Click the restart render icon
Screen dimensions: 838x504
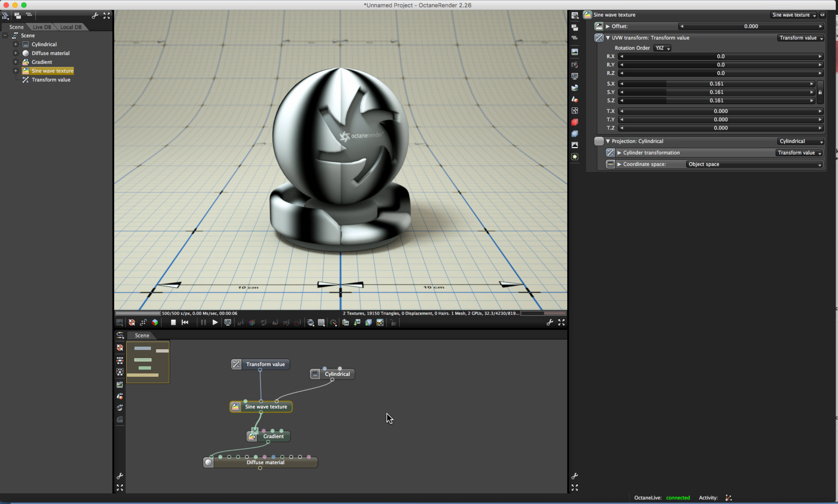(x=185, y=322)
